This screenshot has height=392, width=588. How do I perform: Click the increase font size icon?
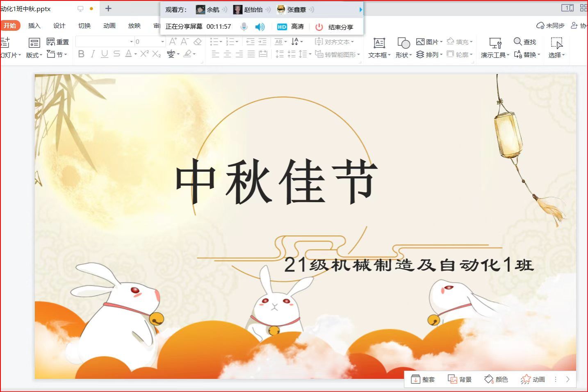click(x=173, y=41)
